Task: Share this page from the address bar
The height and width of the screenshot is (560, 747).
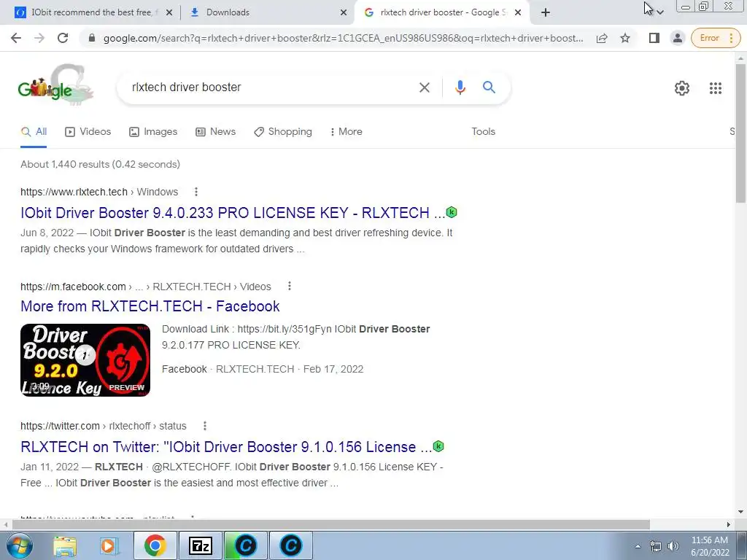Action: point(602,38)
